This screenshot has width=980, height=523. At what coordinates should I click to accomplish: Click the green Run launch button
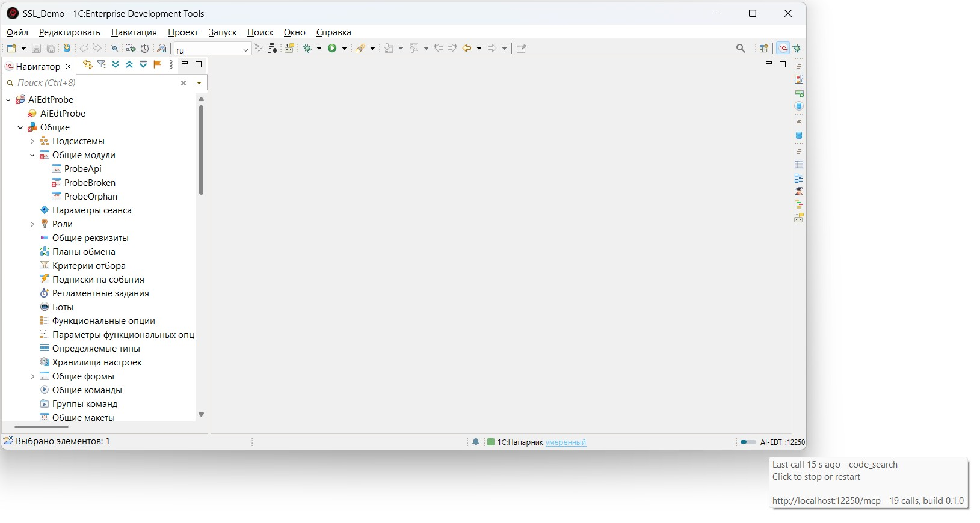click(332, 49)
